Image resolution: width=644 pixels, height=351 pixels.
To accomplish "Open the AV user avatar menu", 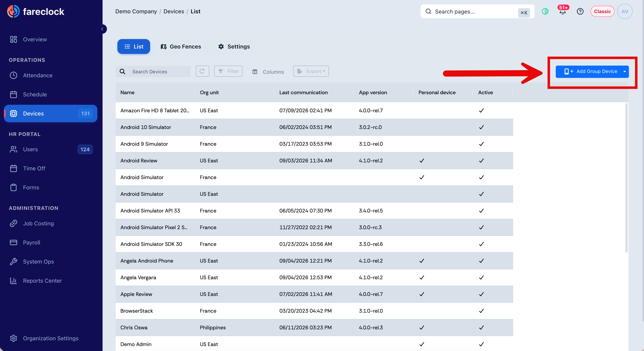I will (625, 12).
